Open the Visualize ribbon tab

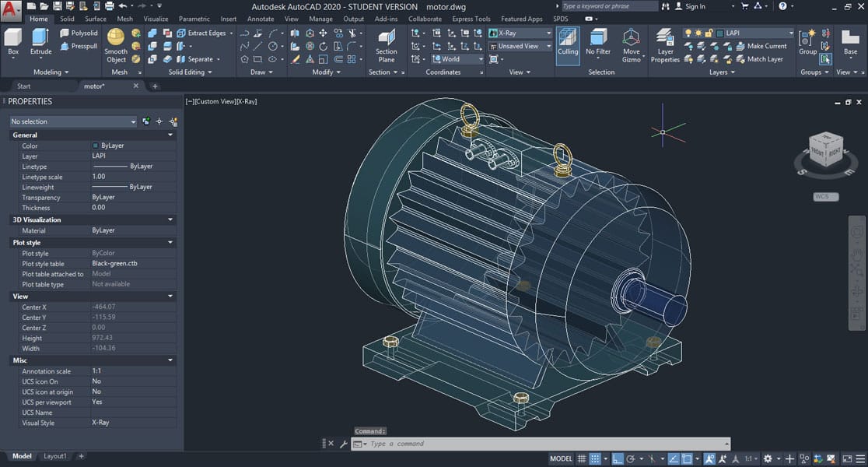(x=156, y=19)
